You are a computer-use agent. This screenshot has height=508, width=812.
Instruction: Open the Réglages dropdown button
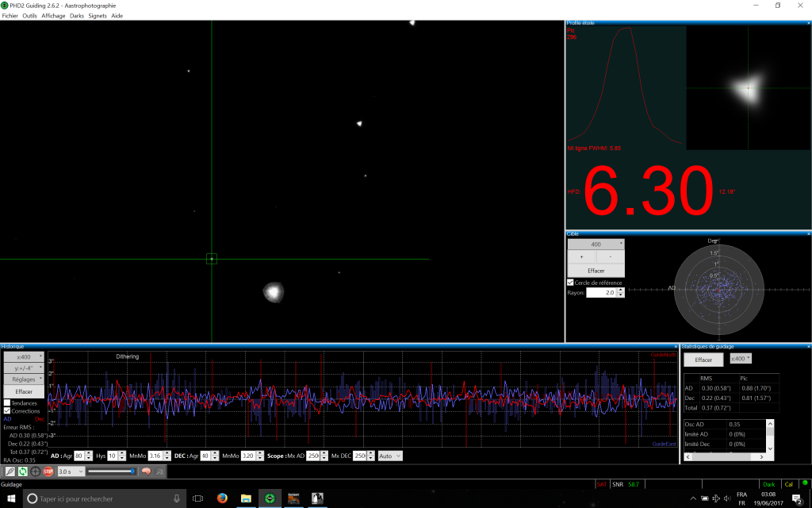pyautogui.click(x=25, y=379)
